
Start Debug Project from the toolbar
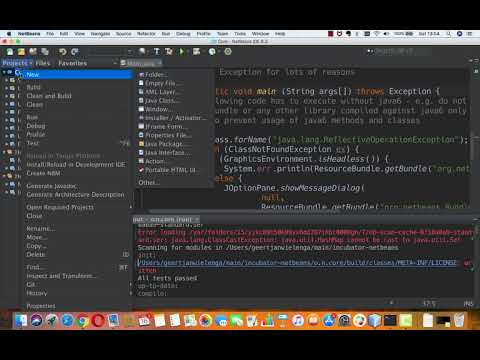[196, 52]
